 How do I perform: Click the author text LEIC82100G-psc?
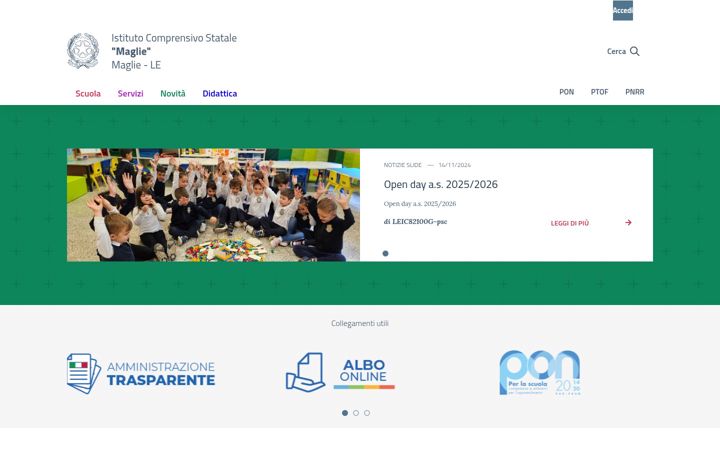coord(419,221)
